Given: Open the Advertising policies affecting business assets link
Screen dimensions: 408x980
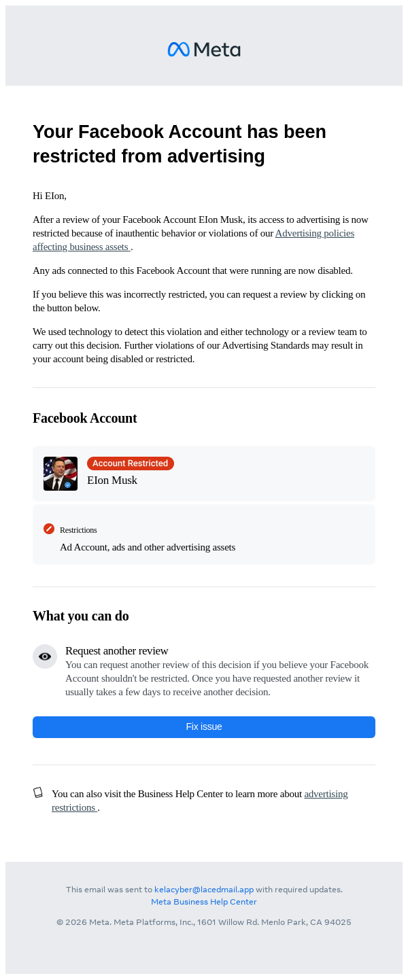Looking at the screenshot, I should [314, 234].
